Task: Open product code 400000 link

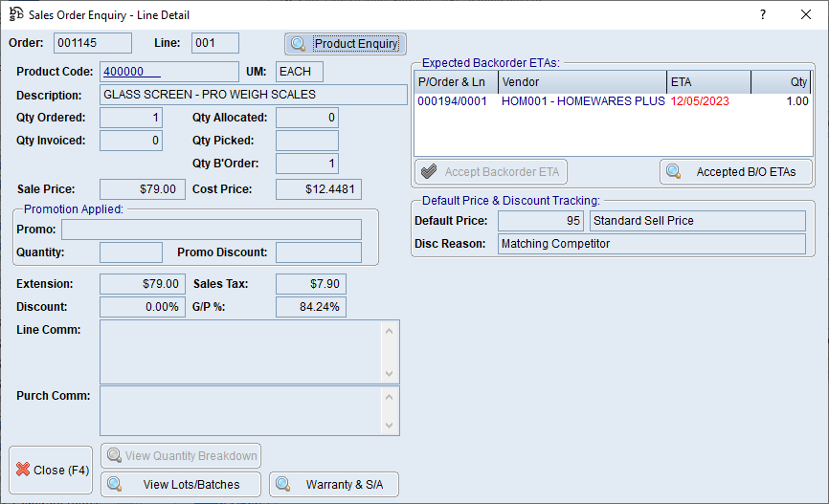Action: pyautogui.click(x=132, y=72)
